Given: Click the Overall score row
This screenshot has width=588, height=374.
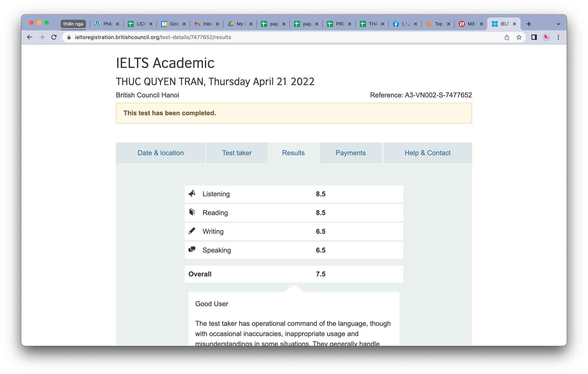Looking at the screenshot, I should point(293,274).
